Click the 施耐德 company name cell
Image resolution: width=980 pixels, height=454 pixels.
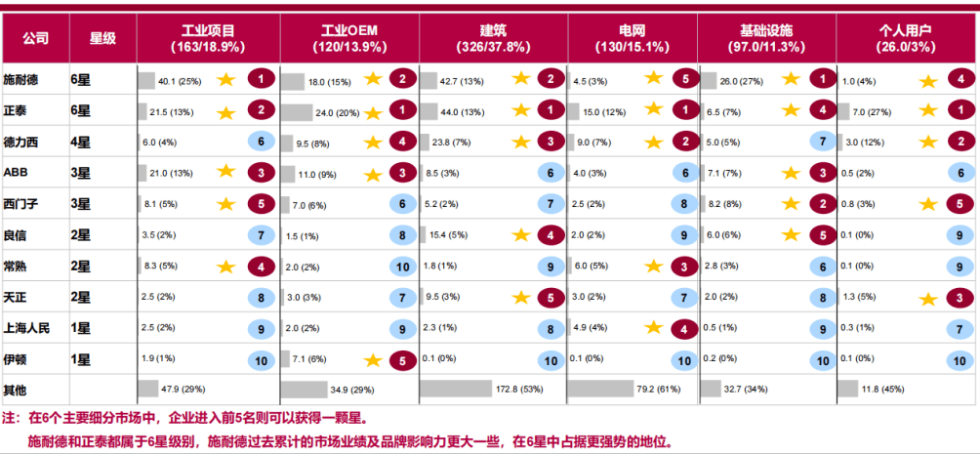coord(20,79)
